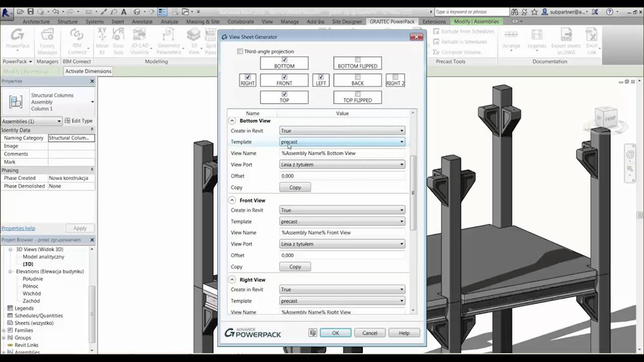Click the View Sheet Generator vertical scrollbar

[413, 193]
